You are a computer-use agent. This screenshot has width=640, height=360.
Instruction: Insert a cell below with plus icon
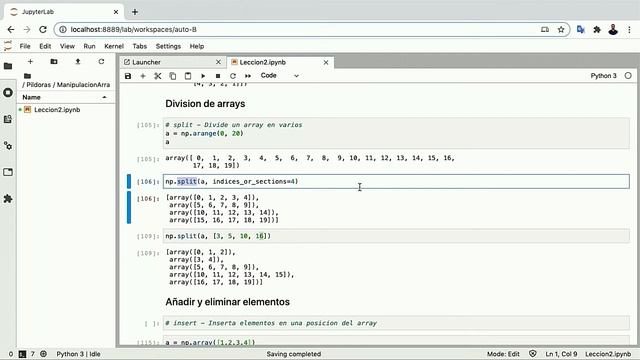pyautogui.click(x=143, y=76)
